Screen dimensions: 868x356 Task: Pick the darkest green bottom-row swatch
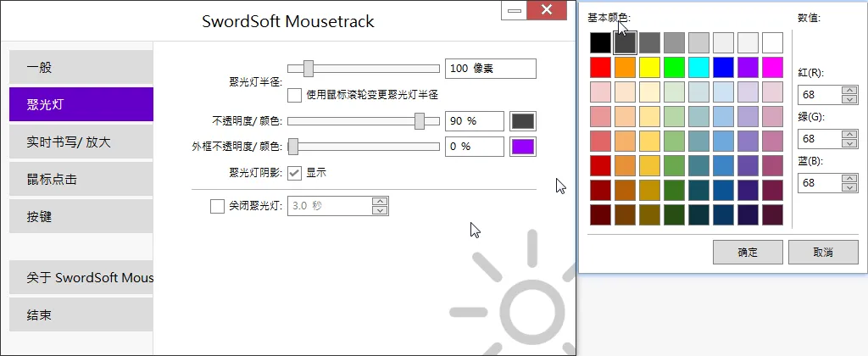point(674,214)
